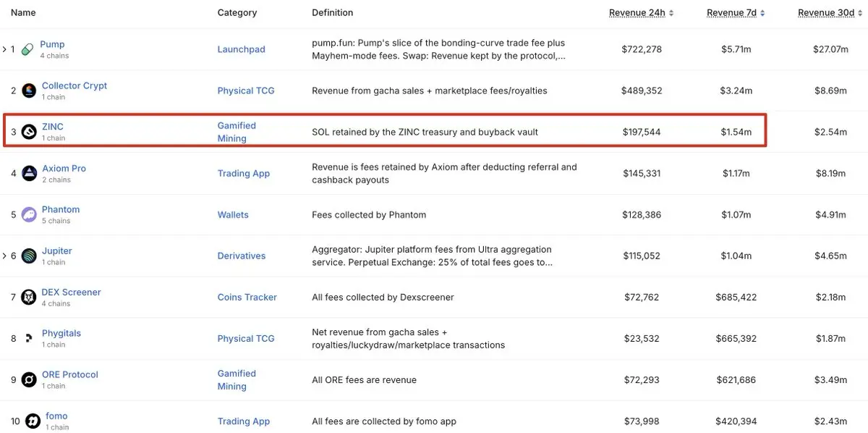Viewport: 868px width, 433px height.
Task: Click "Fees collected by Phantom" definition
Action: 369,214
